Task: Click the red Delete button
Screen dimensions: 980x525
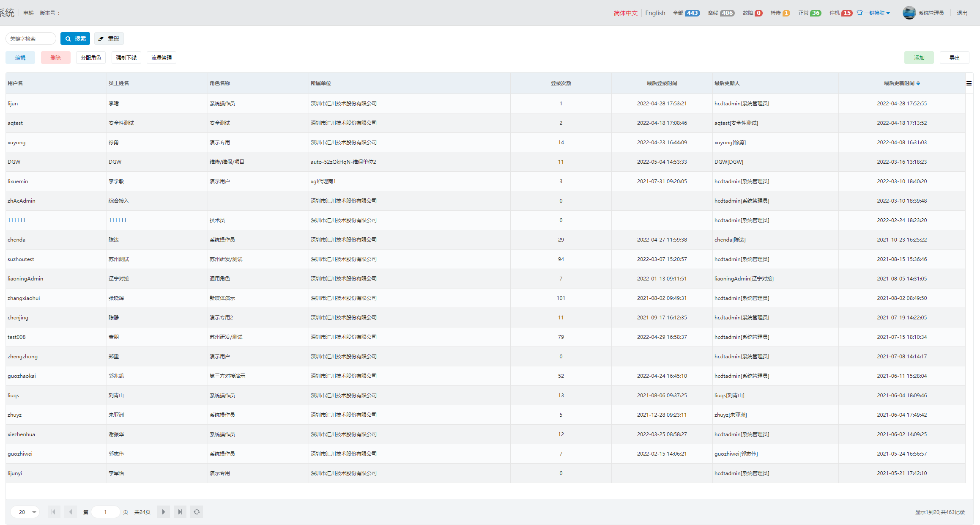Action: (x=55, y=58)
